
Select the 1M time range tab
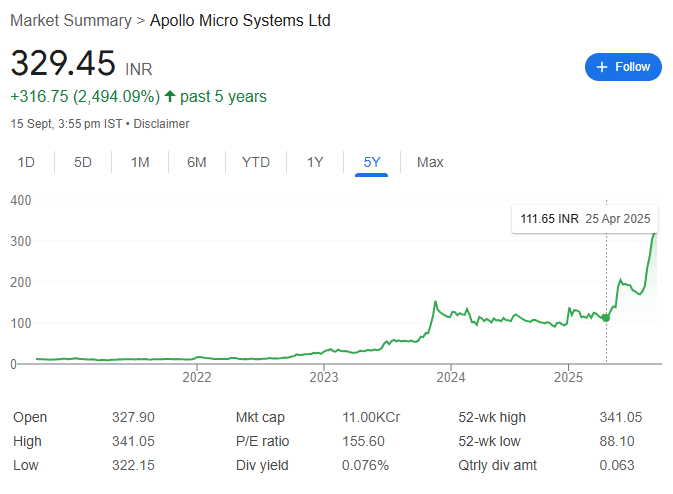(x=140, y=162)
